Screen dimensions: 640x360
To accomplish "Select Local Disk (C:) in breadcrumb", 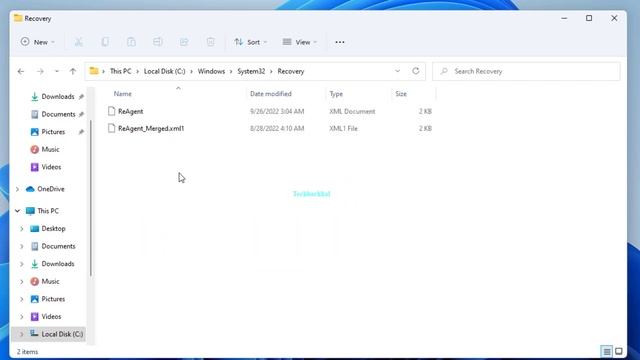I will (x=164, y=71).
